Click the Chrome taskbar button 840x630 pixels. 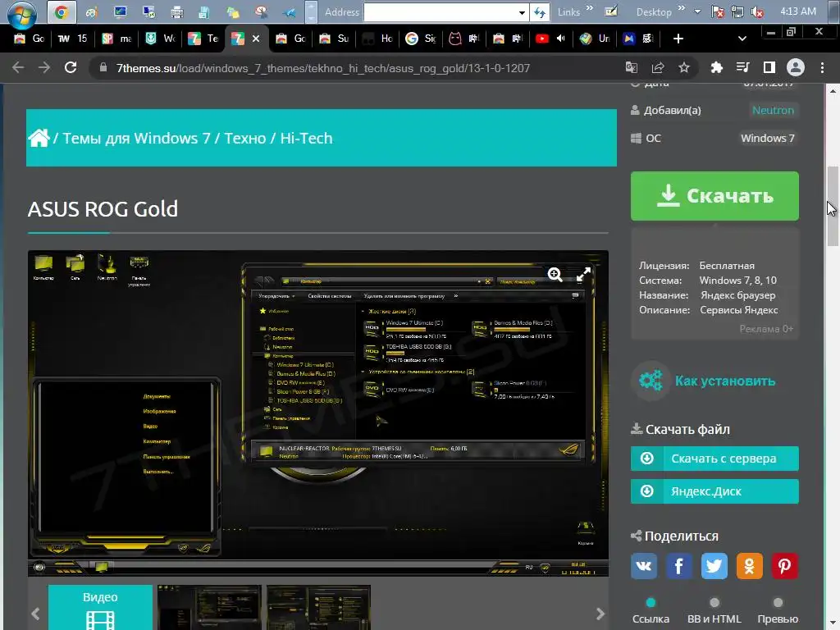click(x=62, y=11)
